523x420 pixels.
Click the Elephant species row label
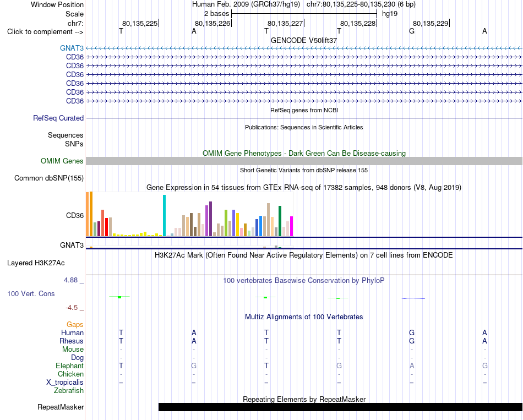coord(70,366)
